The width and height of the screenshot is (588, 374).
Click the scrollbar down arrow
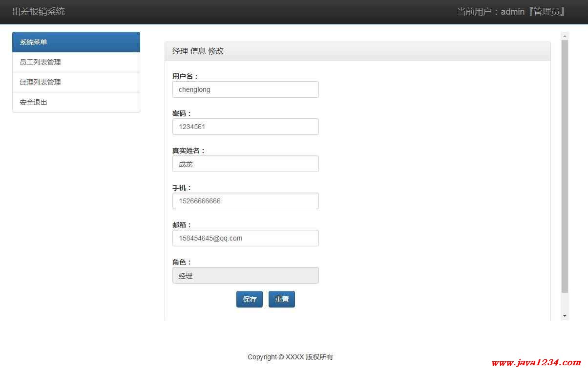[565, 316]
